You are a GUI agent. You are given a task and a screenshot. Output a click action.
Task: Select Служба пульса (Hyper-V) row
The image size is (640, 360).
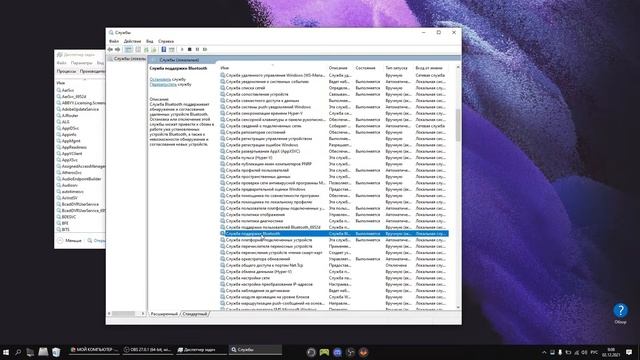tap(334, 158)
